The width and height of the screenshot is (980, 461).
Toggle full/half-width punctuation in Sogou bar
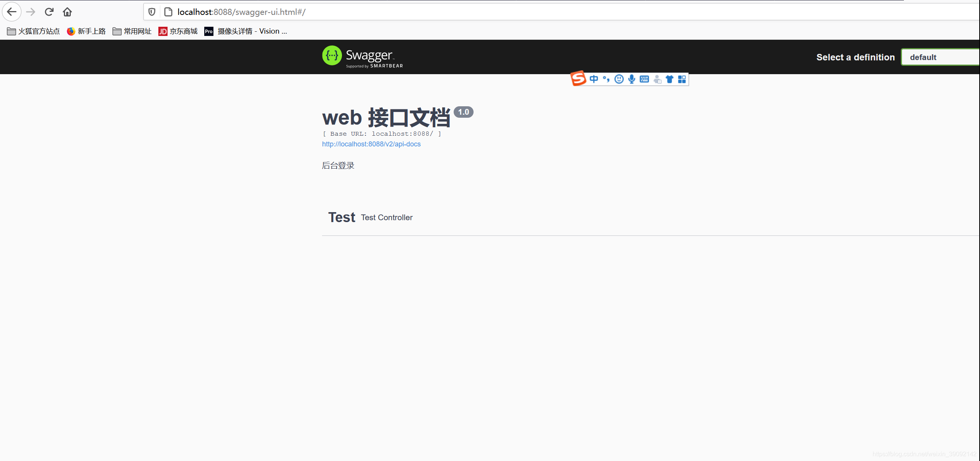(x=606, y=79)
